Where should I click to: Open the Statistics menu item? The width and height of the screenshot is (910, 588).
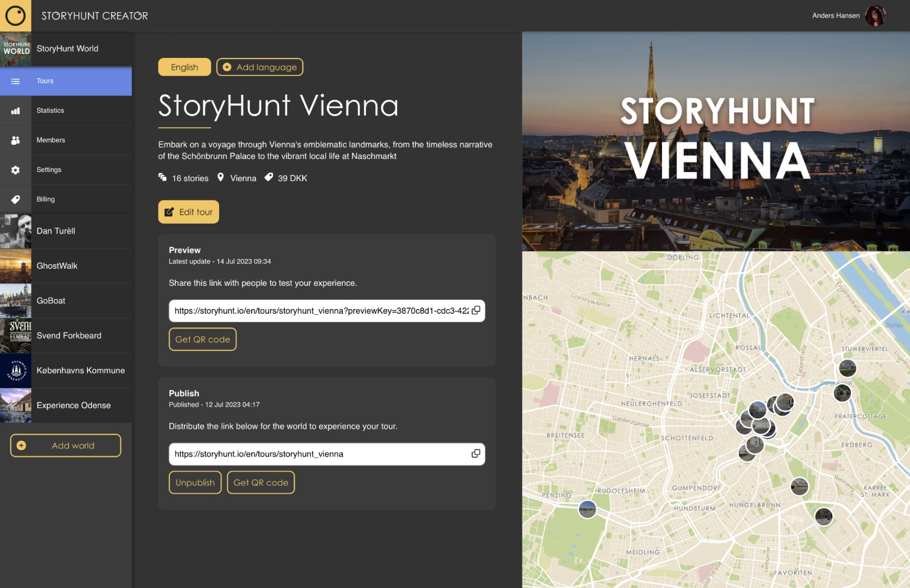[66, 111]
